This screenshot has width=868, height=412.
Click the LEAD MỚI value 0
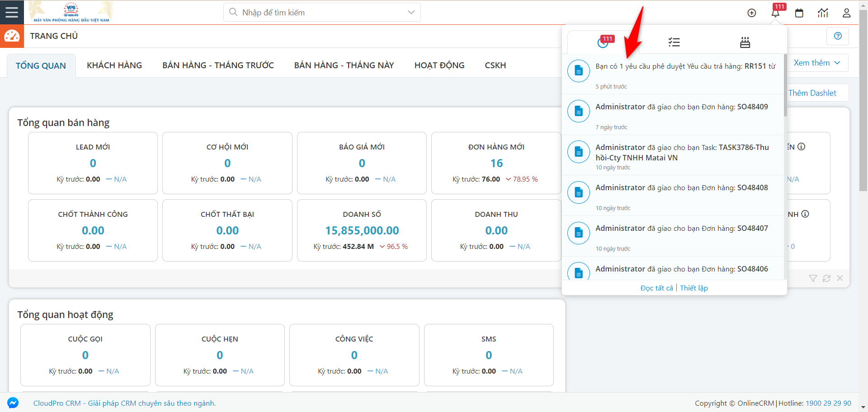click(x=93, y=163)
